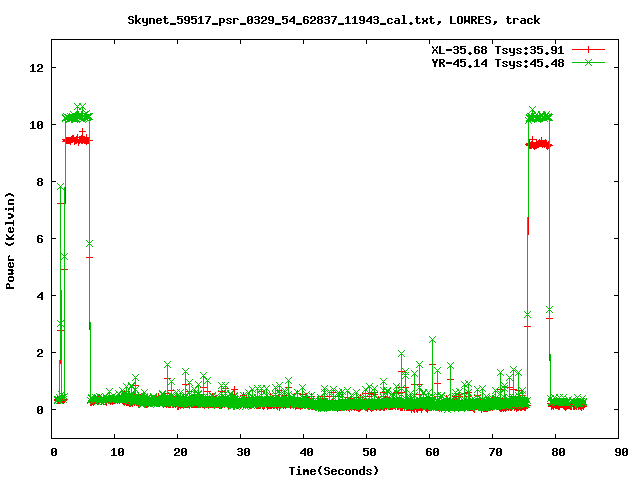Click the Power (Kelvin) y-axis label
Image resolution: width=640 pixels, height=480 pixels.
tap(10, 241)
